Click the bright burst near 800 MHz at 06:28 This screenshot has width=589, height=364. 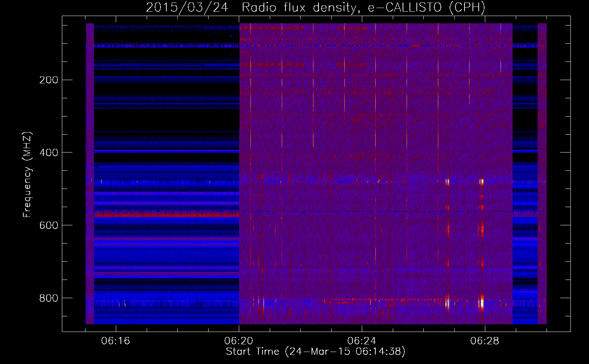[482, 303]
